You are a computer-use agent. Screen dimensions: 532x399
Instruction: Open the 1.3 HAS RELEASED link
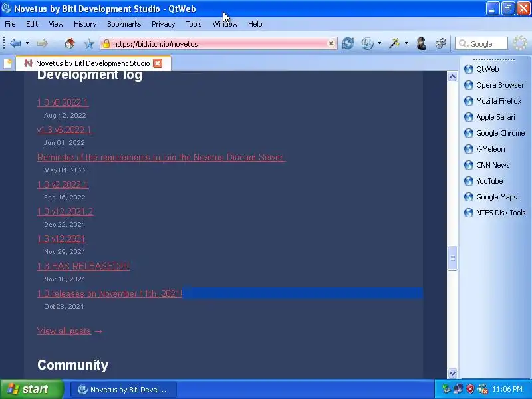coord(83,266)
